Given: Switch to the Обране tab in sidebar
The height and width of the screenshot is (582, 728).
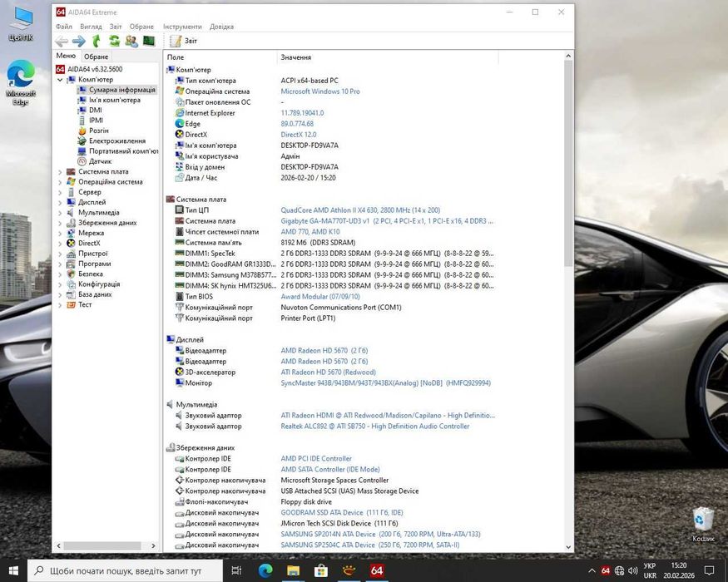Looking at the screenshot, I should [97, 57].
